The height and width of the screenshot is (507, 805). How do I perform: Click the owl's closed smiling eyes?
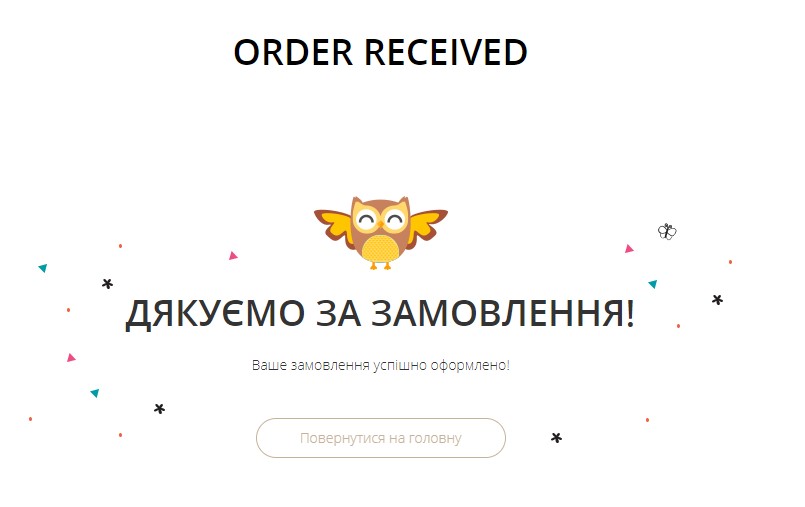pyautogui.click(x=380, y=221)
